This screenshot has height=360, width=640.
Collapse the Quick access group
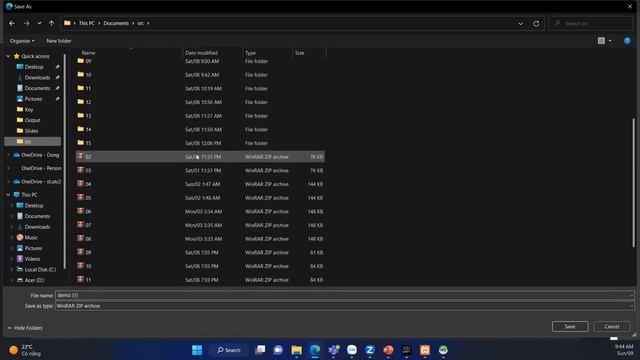[x=8, y=56]
